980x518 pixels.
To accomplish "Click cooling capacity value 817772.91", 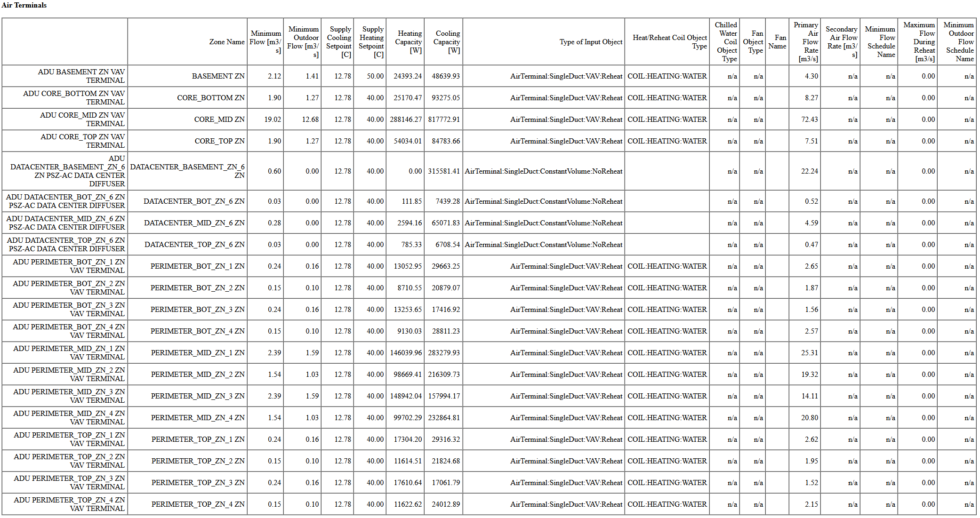I will click(444, 120).
